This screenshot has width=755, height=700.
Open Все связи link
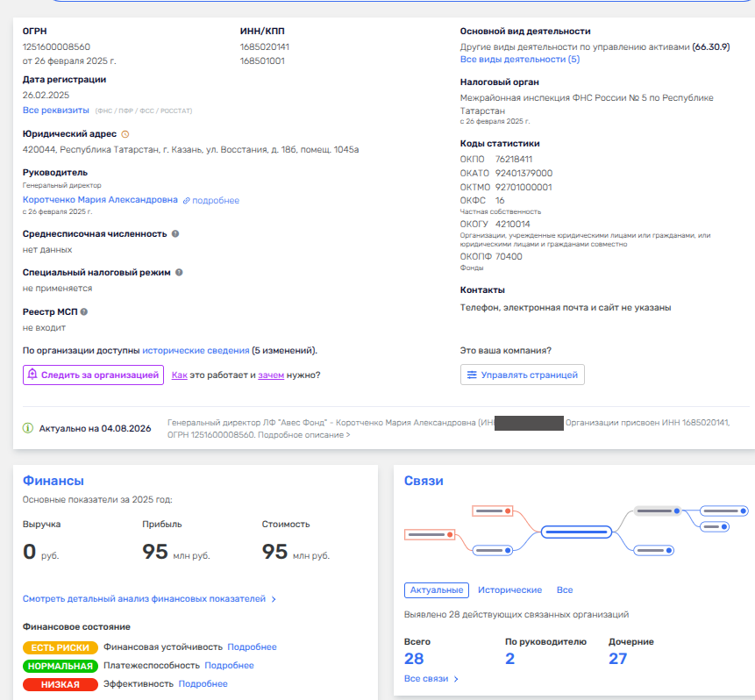click(x=431, y=678)
